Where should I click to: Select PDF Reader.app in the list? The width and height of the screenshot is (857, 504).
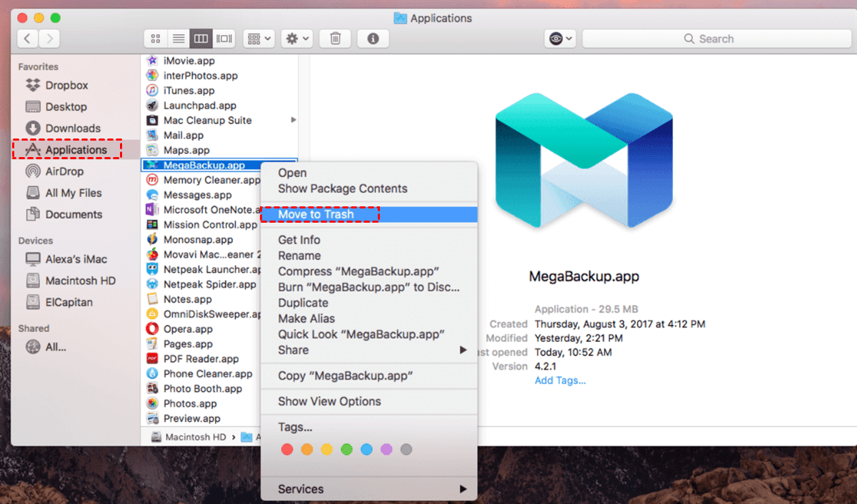[201, 359]
